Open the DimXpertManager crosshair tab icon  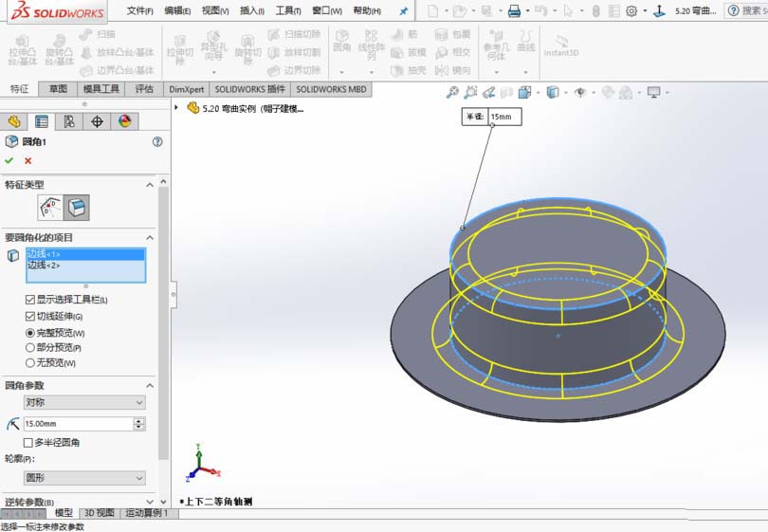(x=97, y=121)
